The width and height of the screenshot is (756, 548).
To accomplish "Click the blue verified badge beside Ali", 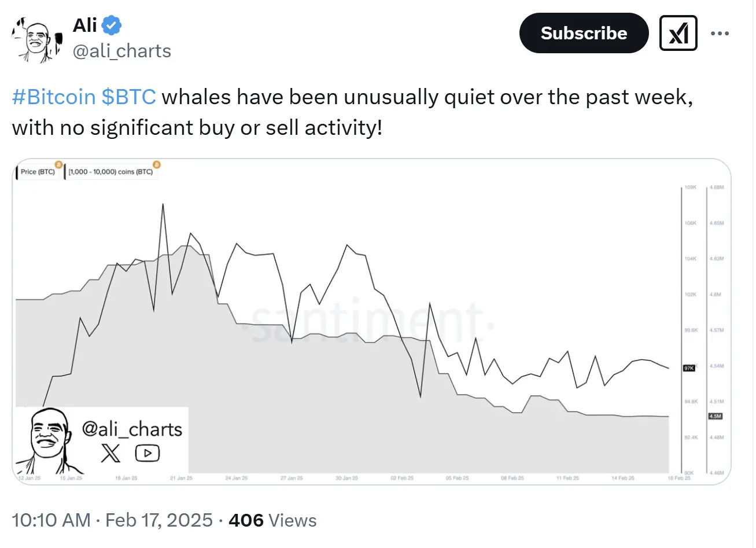I will tap(111, 25).
